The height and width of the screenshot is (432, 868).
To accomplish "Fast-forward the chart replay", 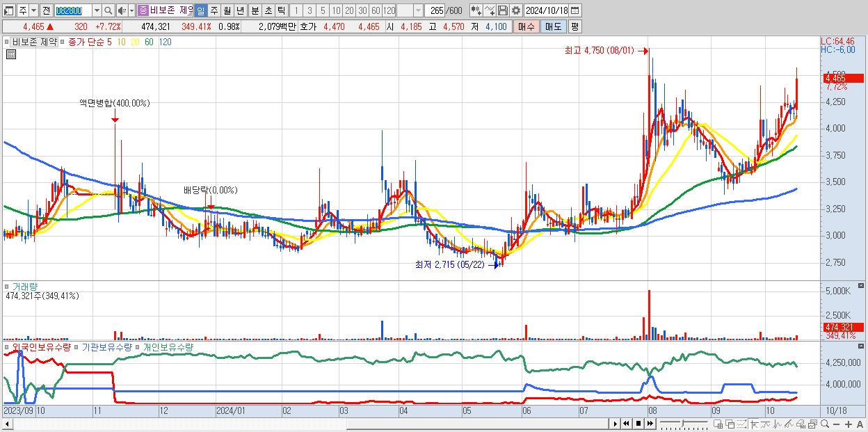I will pos(650,424).
